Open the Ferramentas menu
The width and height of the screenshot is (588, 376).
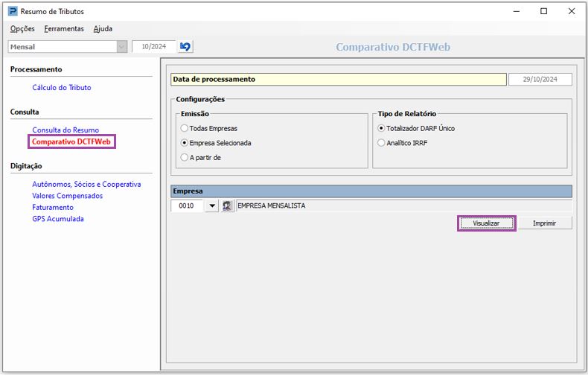[x=64, y=29]
